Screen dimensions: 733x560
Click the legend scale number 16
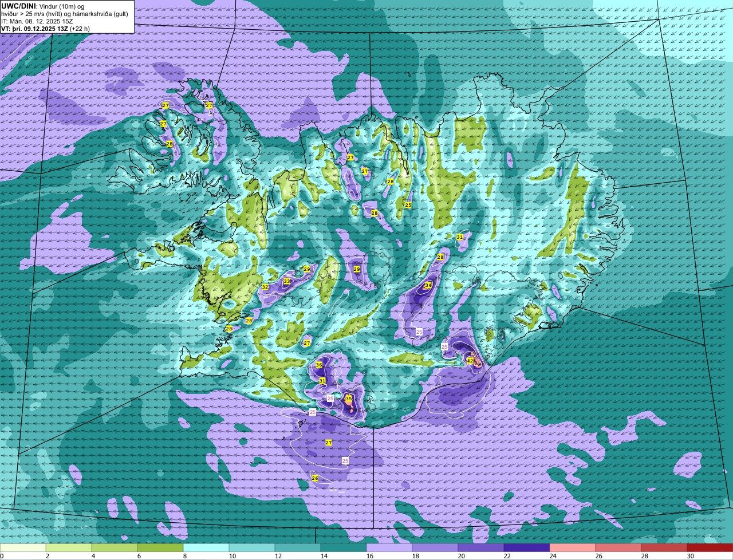pyautogui.click(x=369, y=556)
